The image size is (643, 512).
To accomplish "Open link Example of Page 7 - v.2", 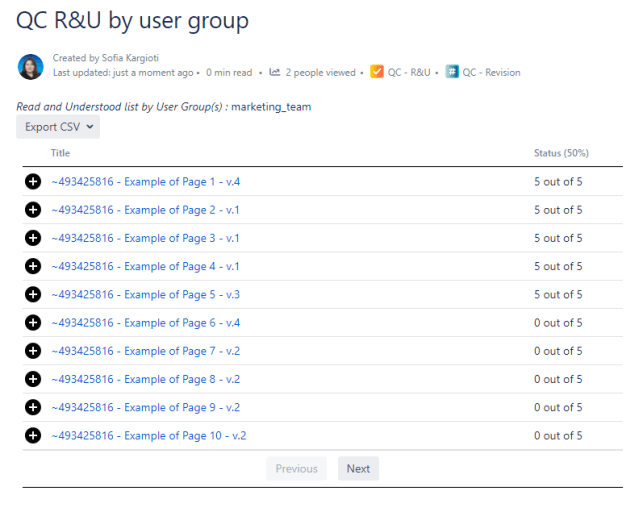I will (x=146, y=351).
